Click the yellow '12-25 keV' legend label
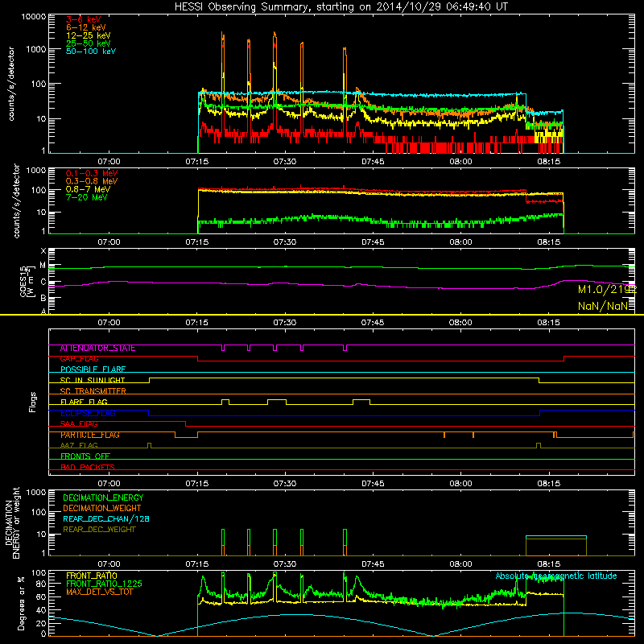The image size is (644, 644). [x=89, y=35]
